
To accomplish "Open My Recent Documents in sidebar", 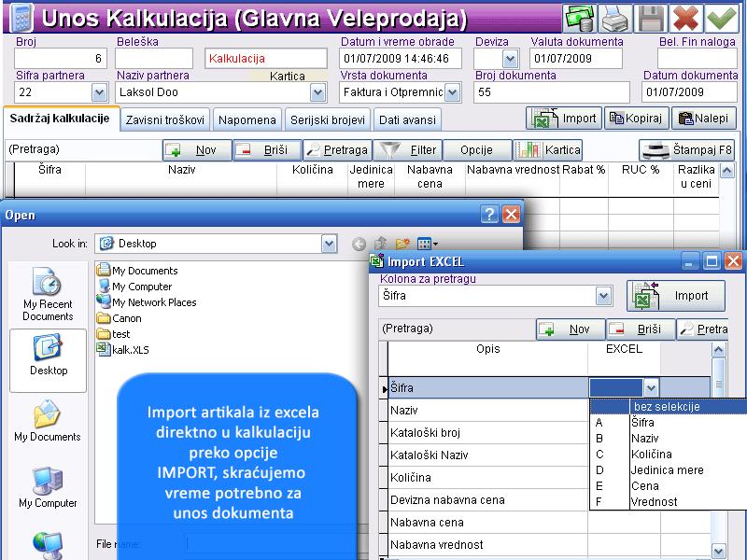I will click(x=49, y=295).
